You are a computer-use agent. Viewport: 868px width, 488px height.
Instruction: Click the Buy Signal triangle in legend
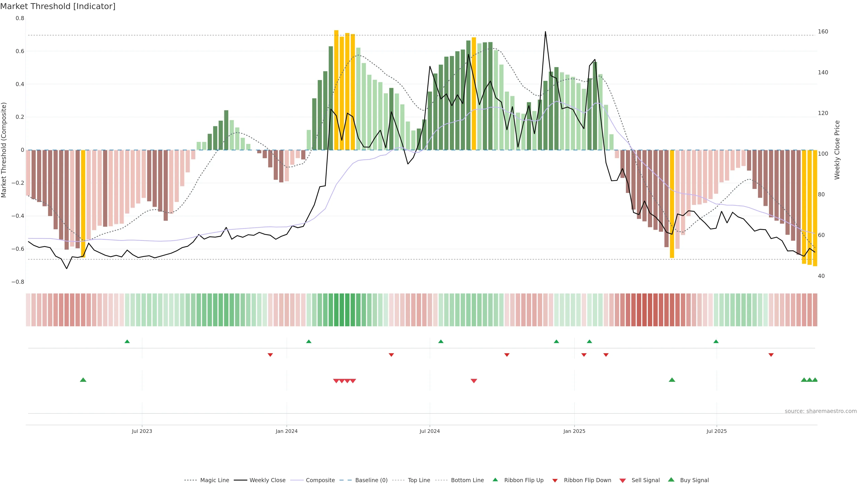click(x=671, y=480)
